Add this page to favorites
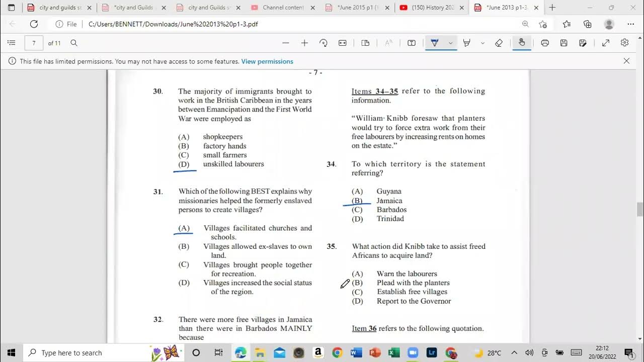 [x=543, y=24]
